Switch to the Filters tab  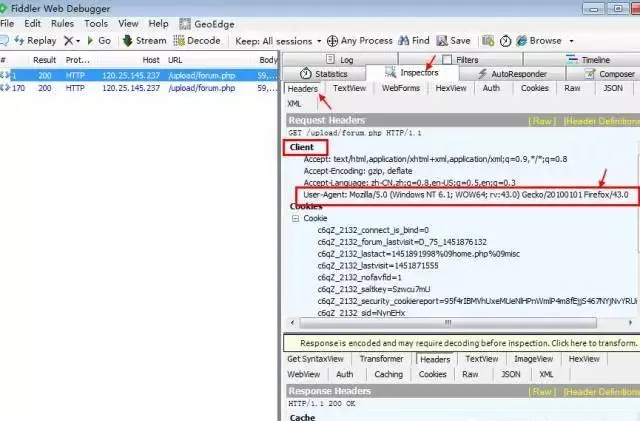[460, 60]
